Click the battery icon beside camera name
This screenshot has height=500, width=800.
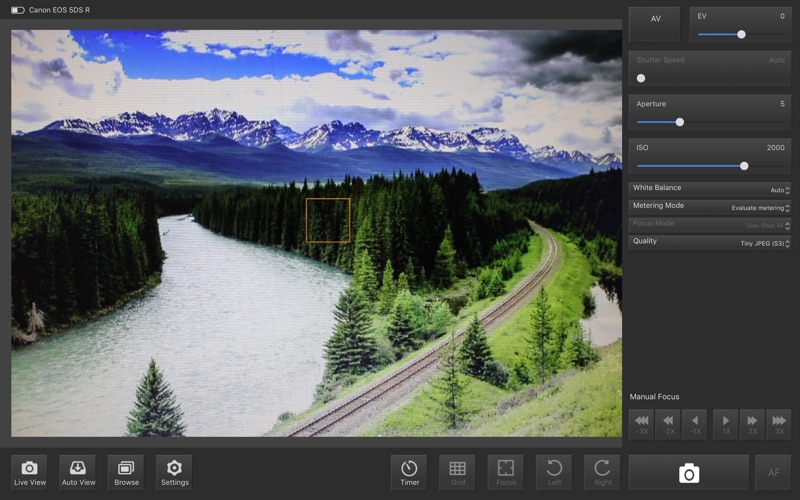pyautogui.click(x=17, y=10)
